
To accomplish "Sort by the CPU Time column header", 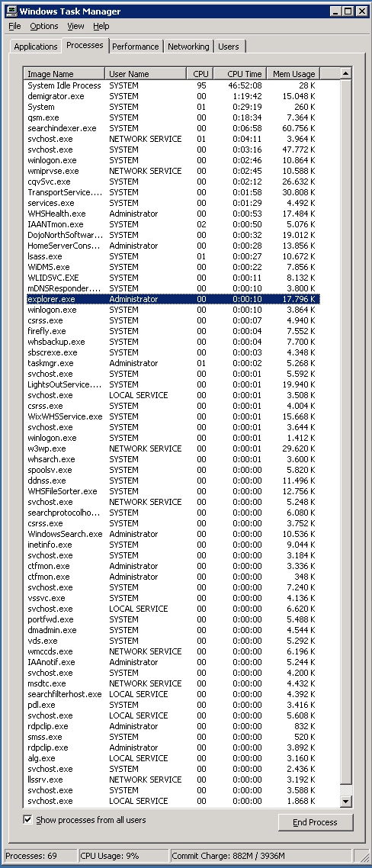I will 239,74.
